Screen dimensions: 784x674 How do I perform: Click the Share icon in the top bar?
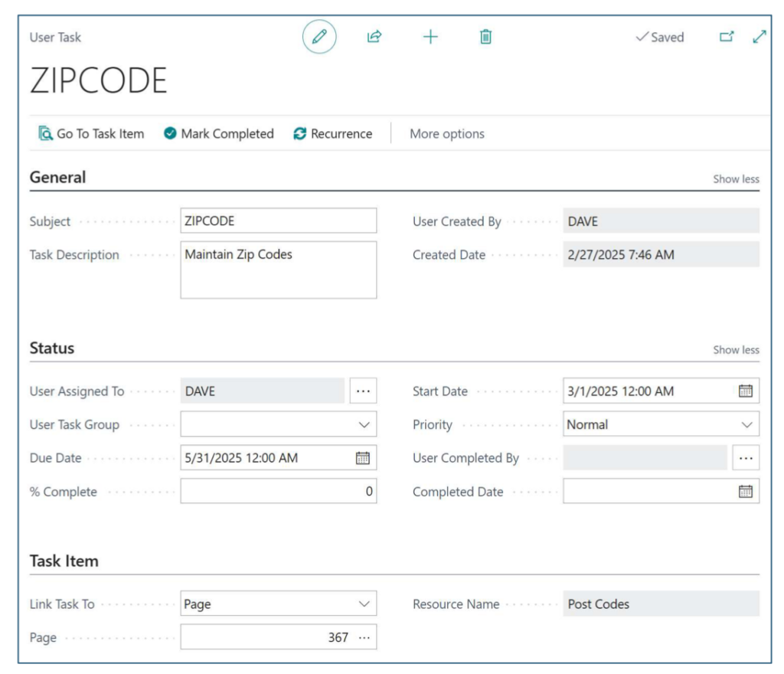375,37
